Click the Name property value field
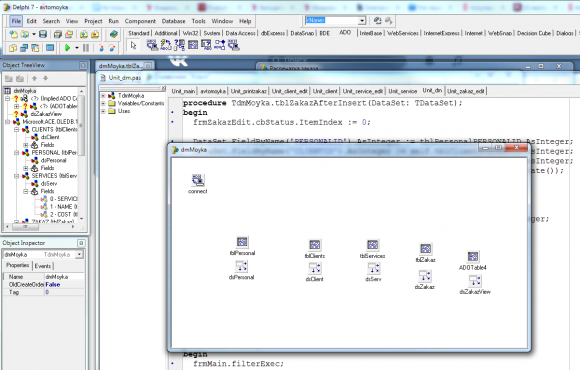The height and width of the screenshot is (370, 580). 64,277
